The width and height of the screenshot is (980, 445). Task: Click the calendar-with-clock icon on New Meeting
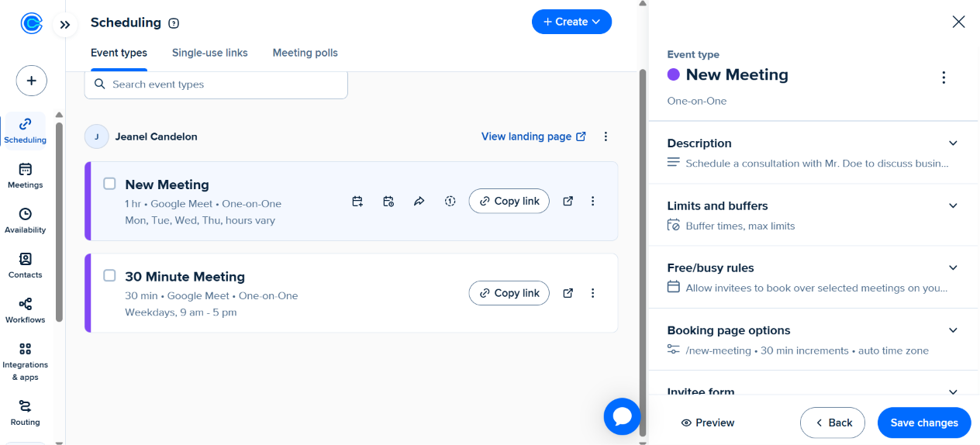(x=388, y=202)
